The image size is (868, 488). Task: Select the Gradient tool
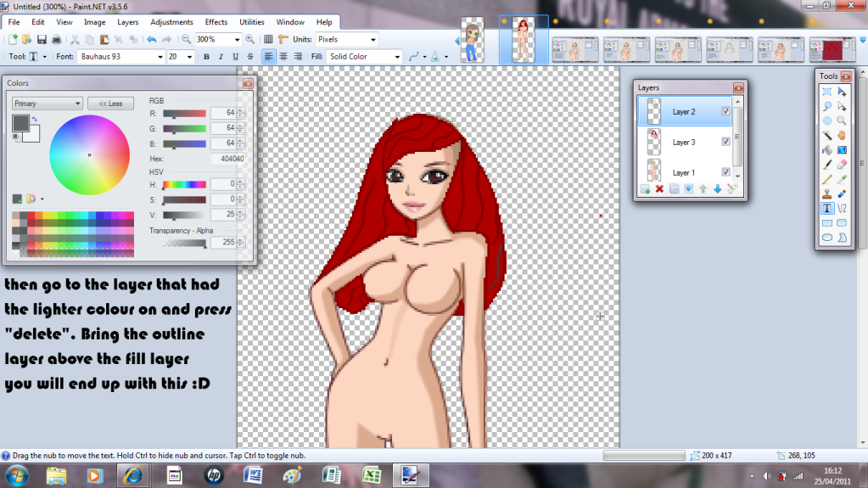tap(842, 150)
